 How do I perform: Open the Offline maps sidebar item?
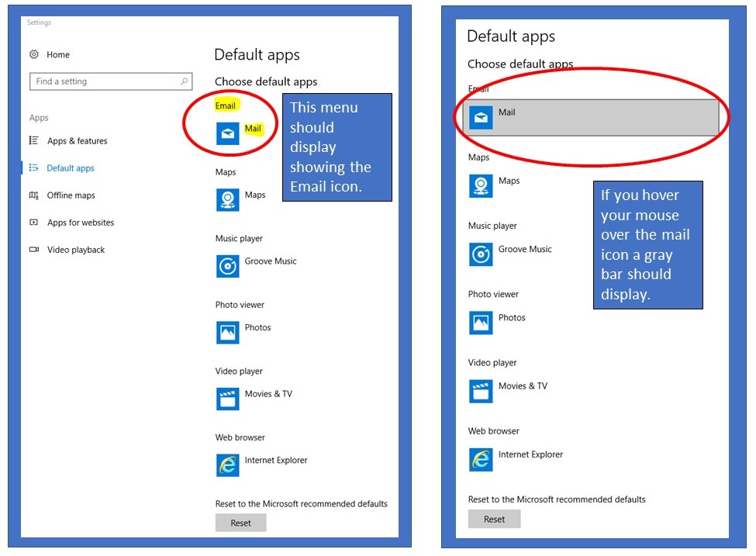[71, 195]
